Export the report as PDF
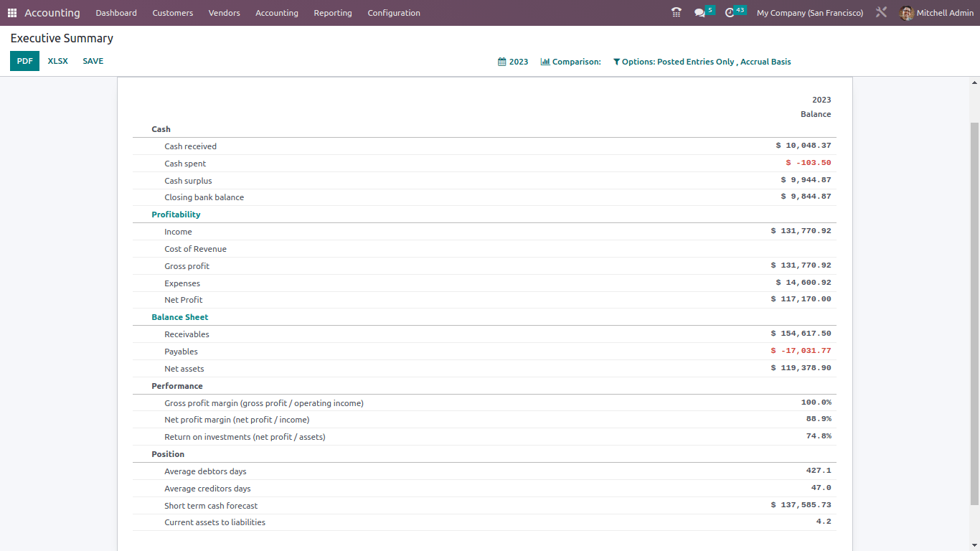The height and width of the screenshot is (551, 980). pyautogui.click(x=24, y=61)
